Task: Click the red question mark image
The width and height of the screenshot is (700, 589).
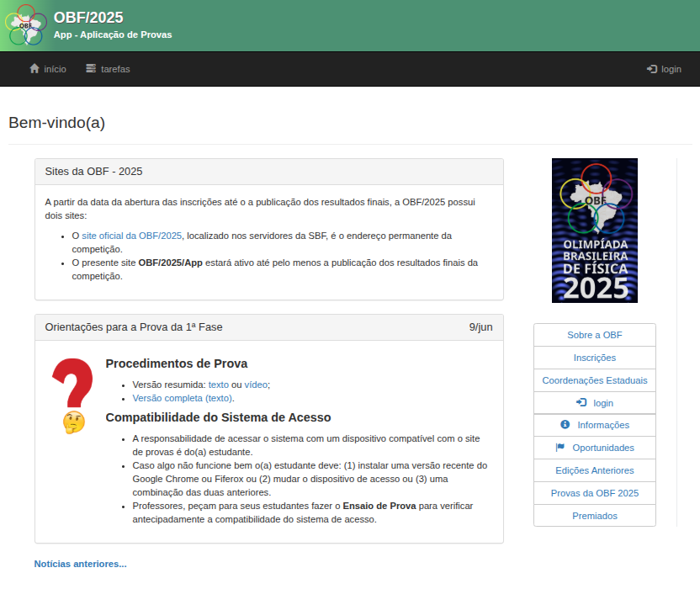Action: (x=72, y=383)
